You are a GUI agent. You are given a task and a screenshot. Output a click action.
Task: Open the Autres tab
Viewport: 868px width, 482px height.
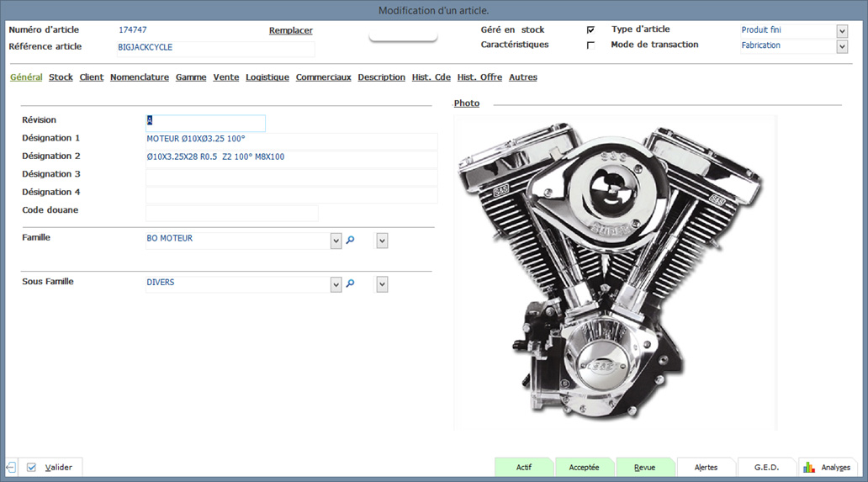[523, 77]
